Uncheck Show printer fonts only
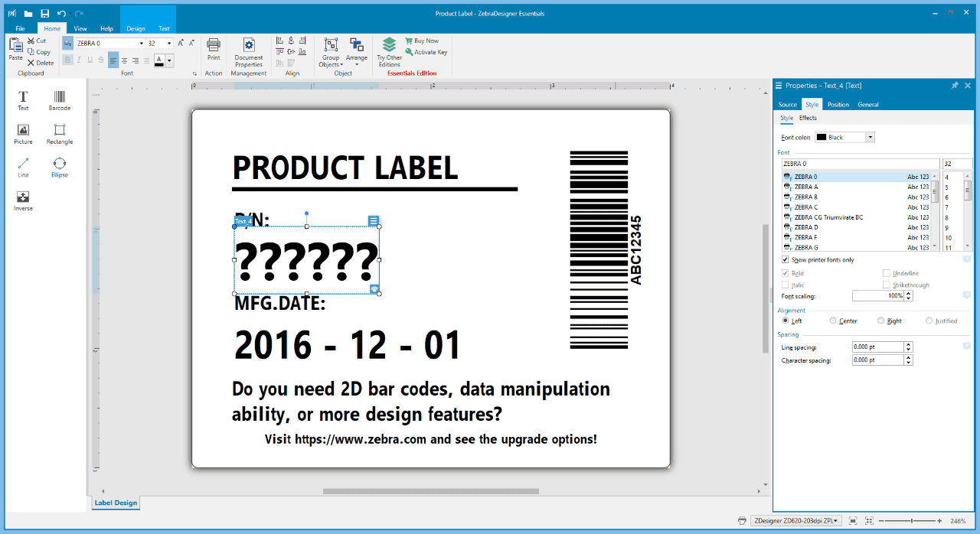The image size is (980, 534). pos(785,259)
